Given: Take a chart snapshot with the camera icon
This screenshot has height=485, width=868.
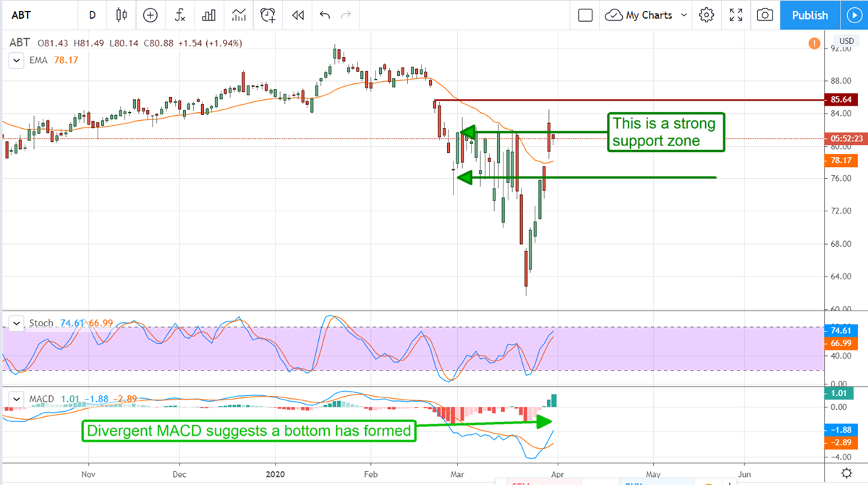Looking at the screenshot, I should 765,14.
